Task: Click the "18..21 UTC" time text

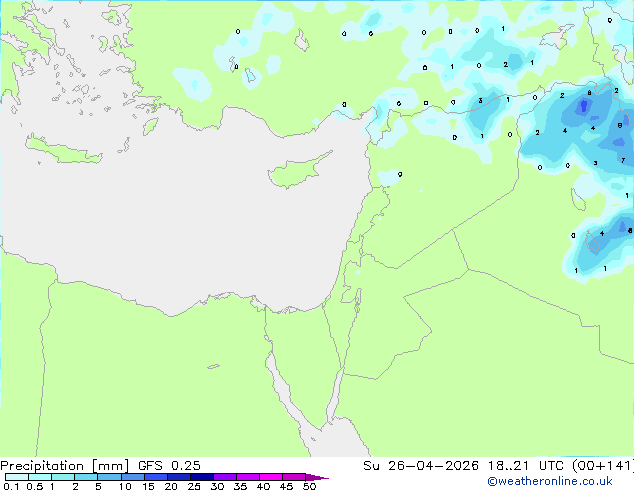Action: (525, 466)
